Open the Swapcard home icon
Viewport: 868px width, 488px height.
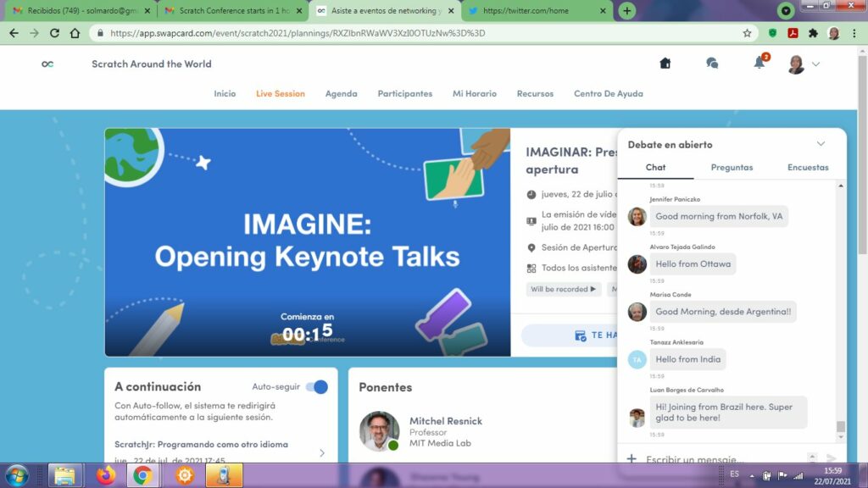[x=665, y=63]
